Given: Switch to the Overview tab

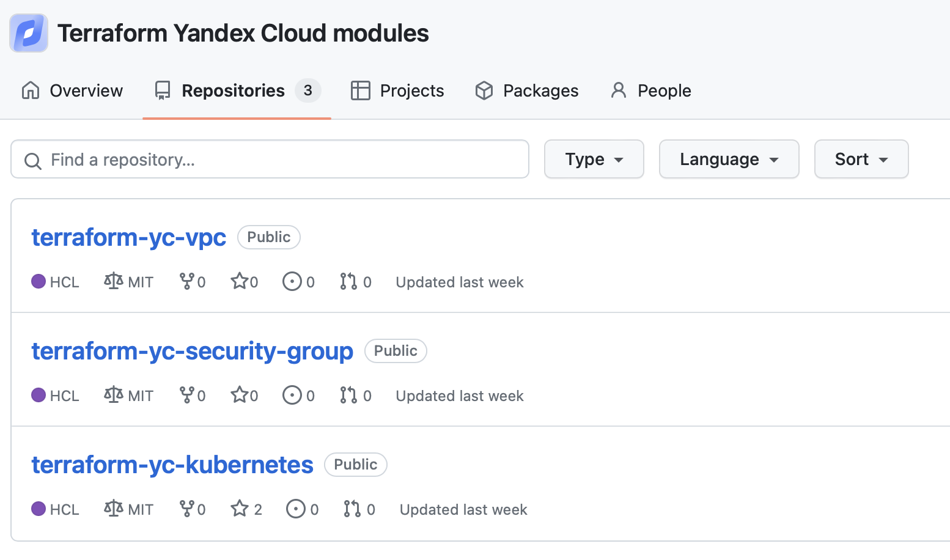Looking at the screenshot, I should tap(72, 90).
